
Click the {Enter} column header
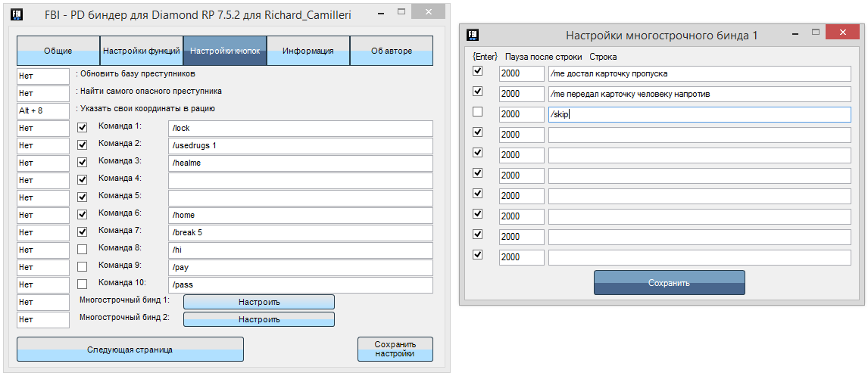[x=486, y=57]
